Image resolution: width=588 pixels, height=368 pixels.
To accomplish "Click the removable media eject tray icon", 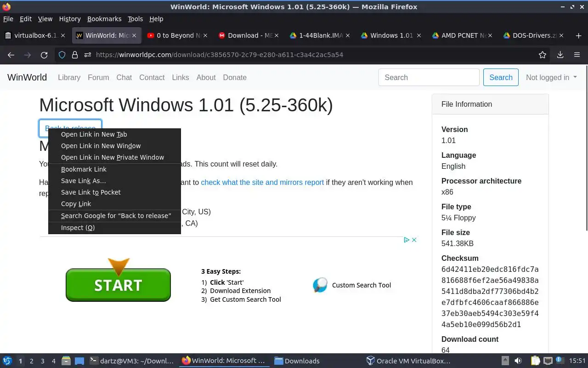I will [505, 361].
